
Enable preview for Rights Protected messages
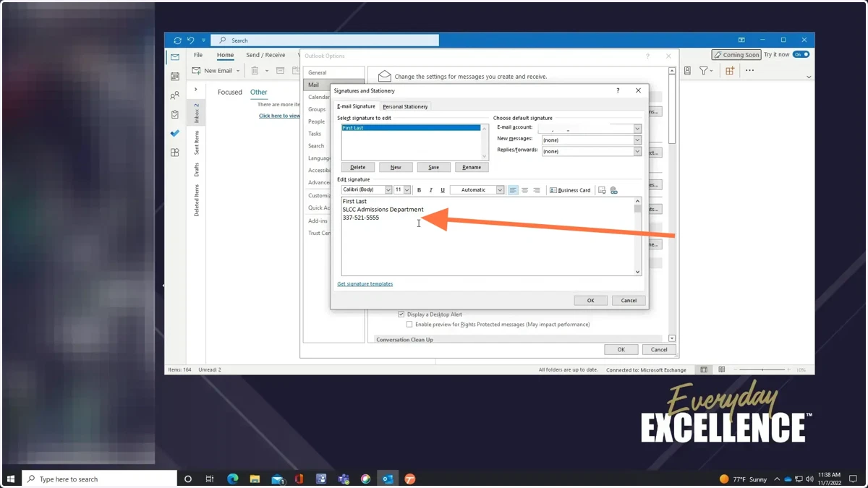pos(409,325)
